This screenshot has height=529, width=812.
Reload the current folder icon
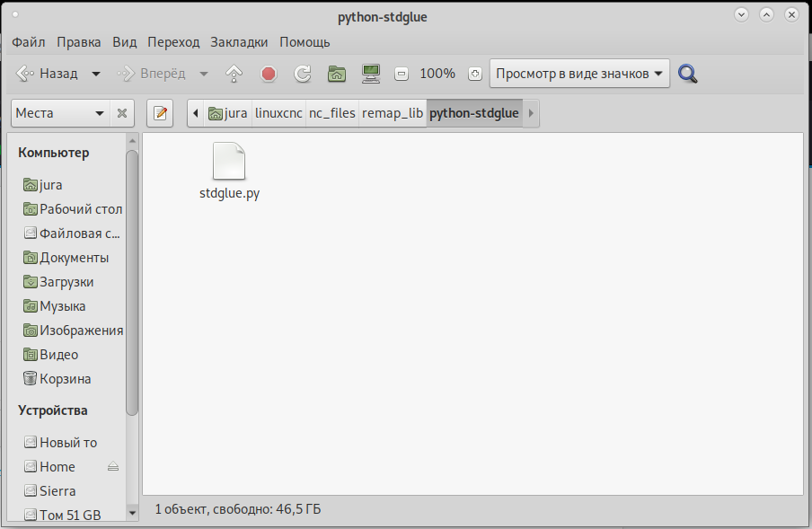pos(303,74)
